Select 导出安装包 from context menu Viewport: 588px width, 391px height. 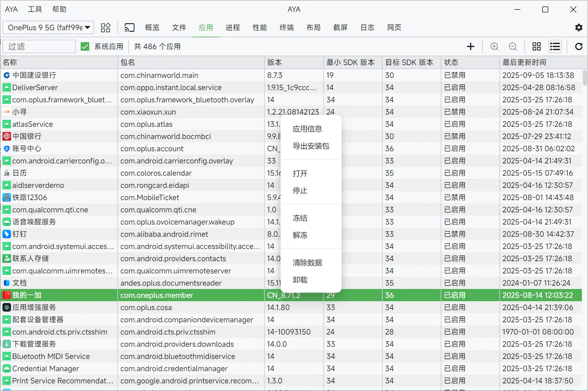[x=311, y=146]
